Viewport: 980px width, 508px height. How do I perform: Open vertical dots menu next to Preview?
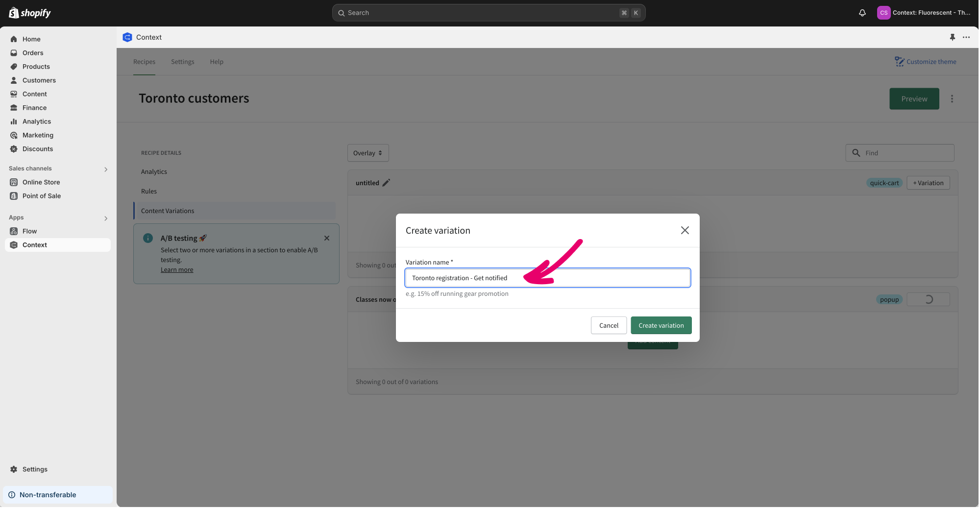click(952, 99)
